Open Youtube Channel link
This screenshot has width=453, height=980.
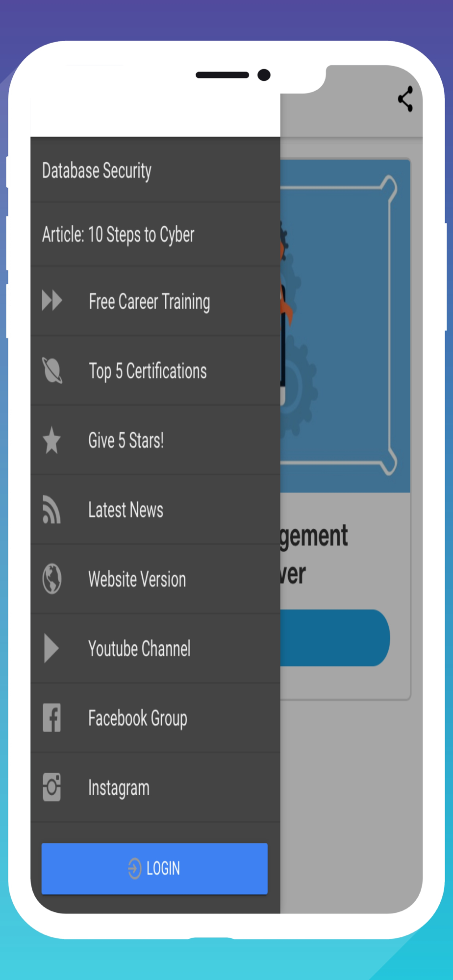coord(155,648)
